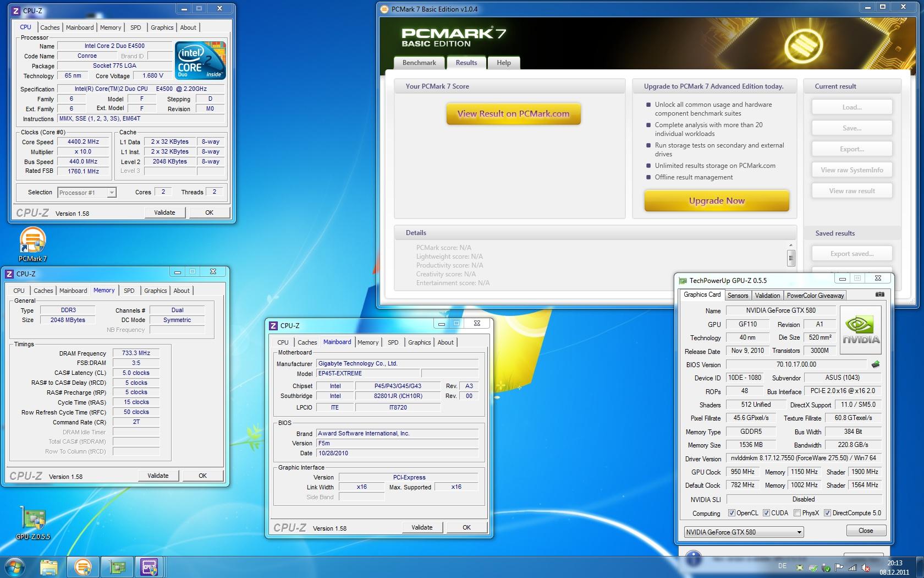Click OK in the CPU-Z Memory window
924x578 pixels.
pos(202,476)
